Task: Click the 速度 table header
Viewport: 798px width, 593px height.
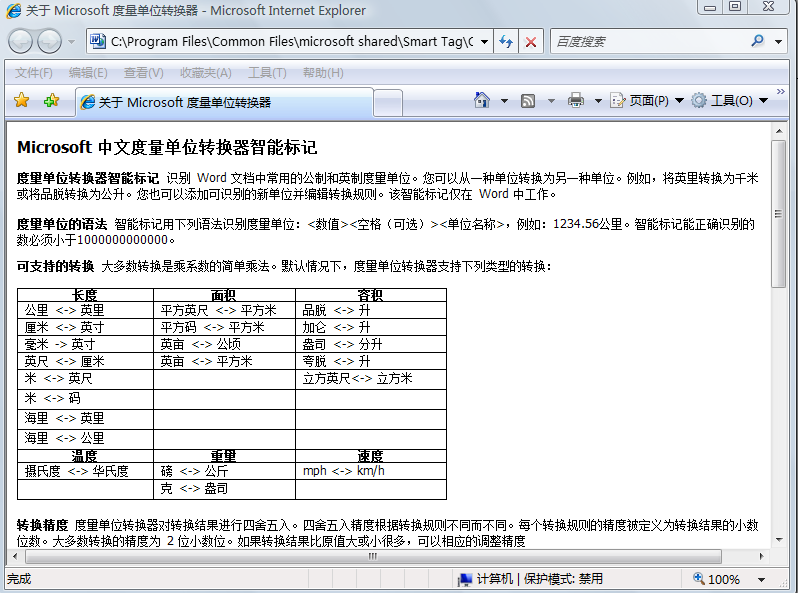Action: point(370,456)
